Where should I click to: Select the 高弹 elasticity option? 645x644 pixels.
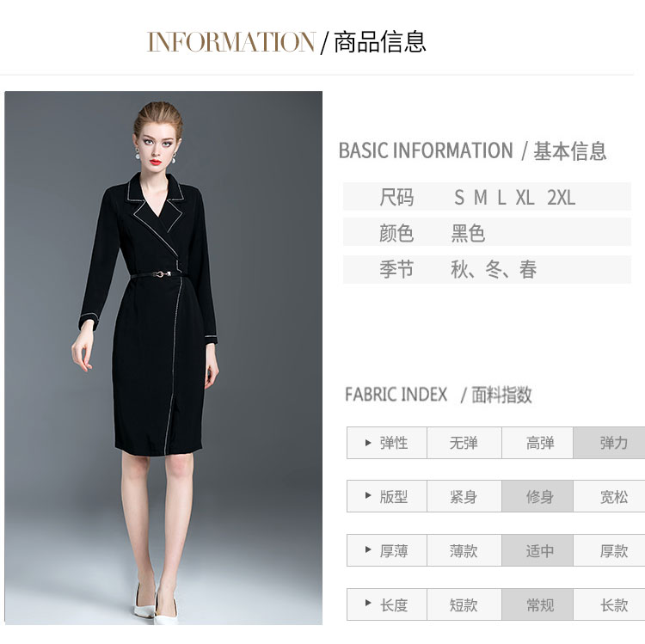[x=537, y=443]
